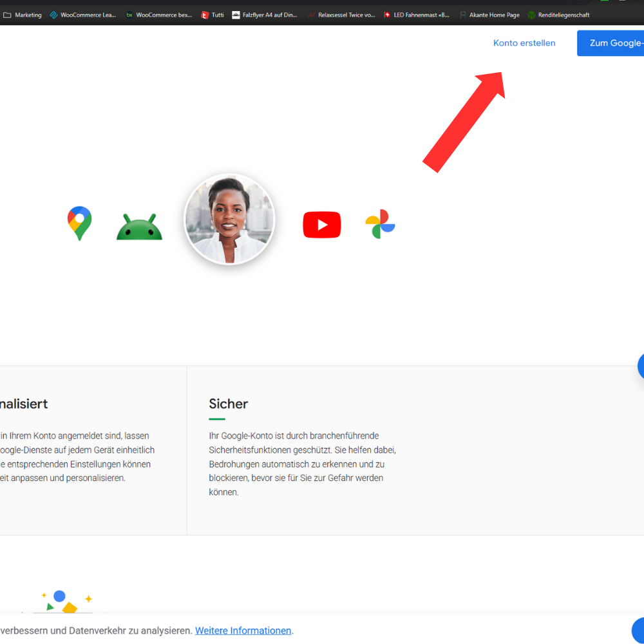
Task: Click the colorful shapes illustration at bottom
Action: pyautogui.click(x=64, y=602)
